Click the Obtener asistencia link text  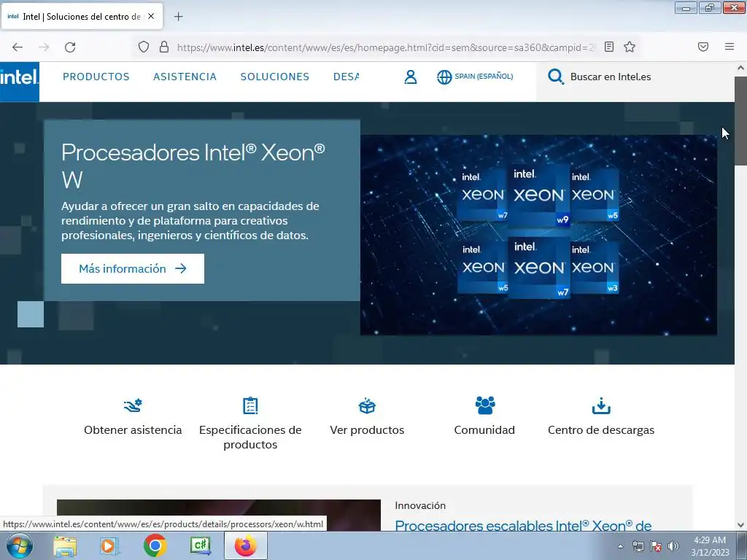[133, 430]
